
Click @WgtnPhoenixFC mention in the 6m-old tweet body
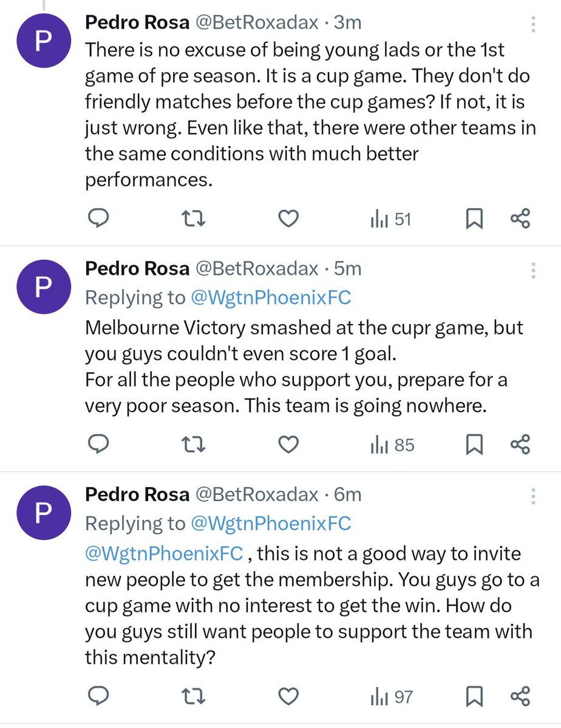click(x=164, y=554)
